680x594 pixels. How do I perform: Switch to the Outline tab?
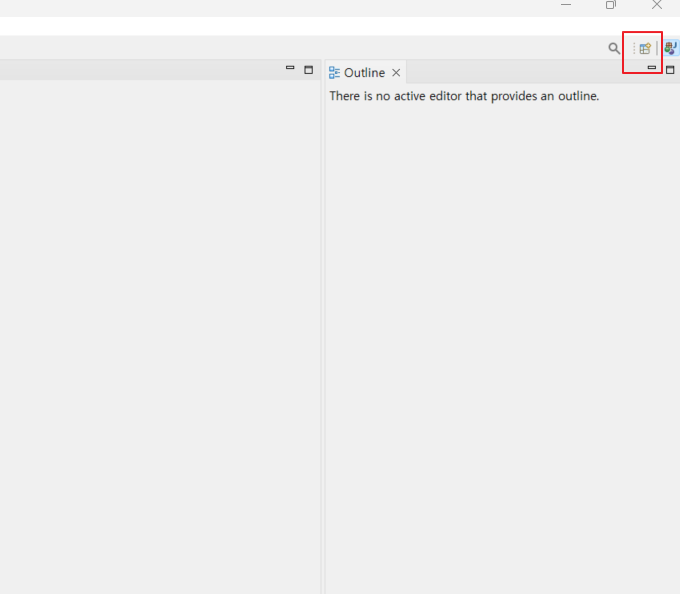pyautogui.click(x=364, y=72)
